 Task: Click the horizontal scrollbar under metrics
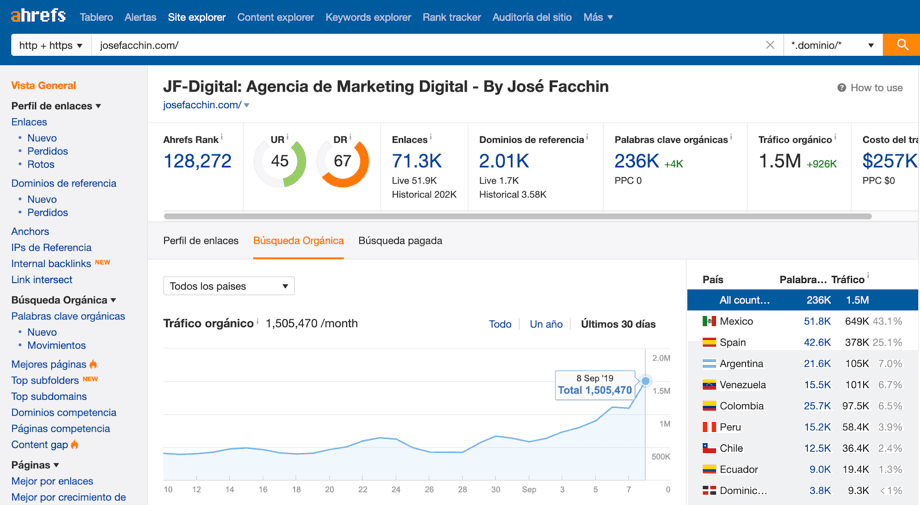pos(518,216)
